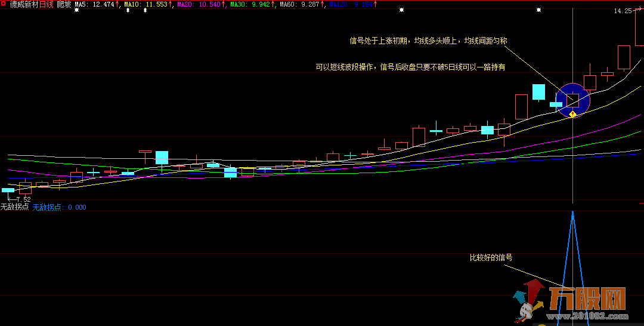Screen dimensions: 644x326
Task: Select the stock name 德威新材
Action: pos(23,5)
